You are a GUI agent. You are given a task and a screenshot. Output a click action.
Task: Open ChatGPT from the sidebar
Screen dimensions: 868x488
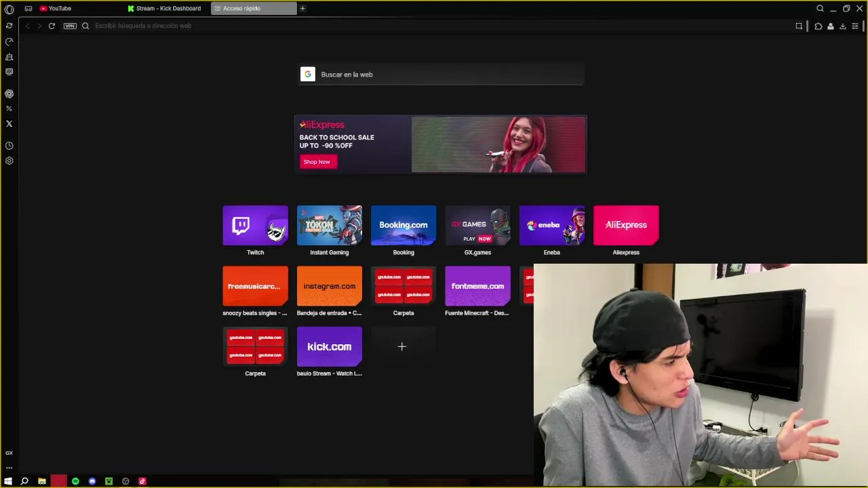click(x=9, y=94)
